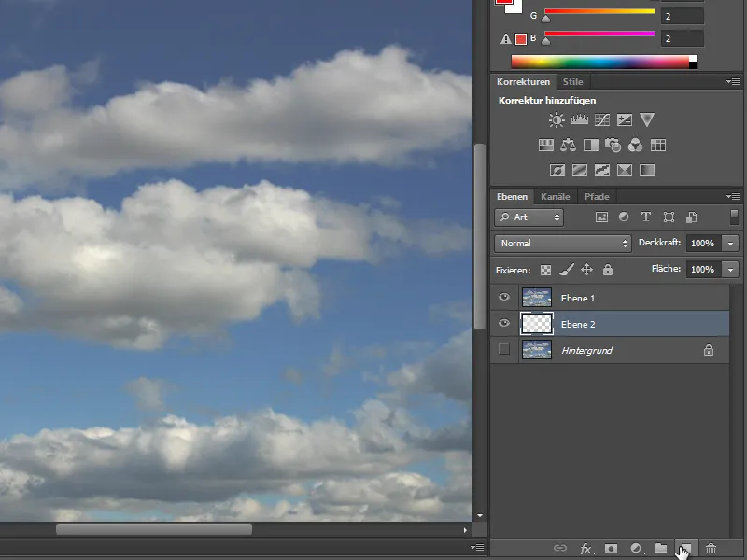Viewport: 747px width, 560px height.
Task: Filter layers by smart objects
Action: point(692,217)
